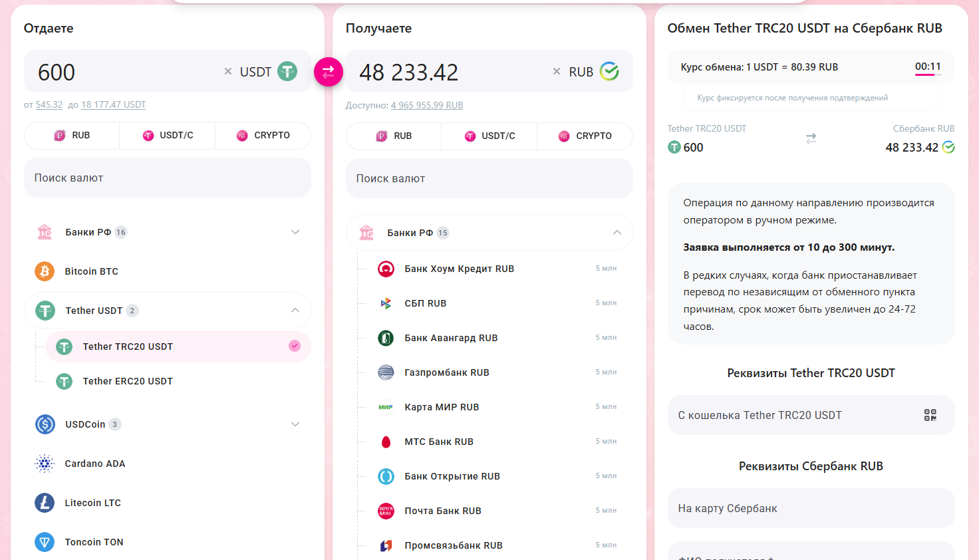The width and height of the screenshot is (979, 560).
Task: Choose Bitcoin BTC as give currency
Action: tap(168, 271)
